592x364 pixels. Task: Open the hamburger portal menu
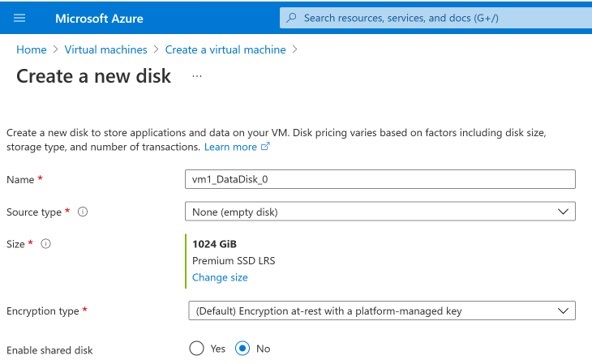click(19, 18)
